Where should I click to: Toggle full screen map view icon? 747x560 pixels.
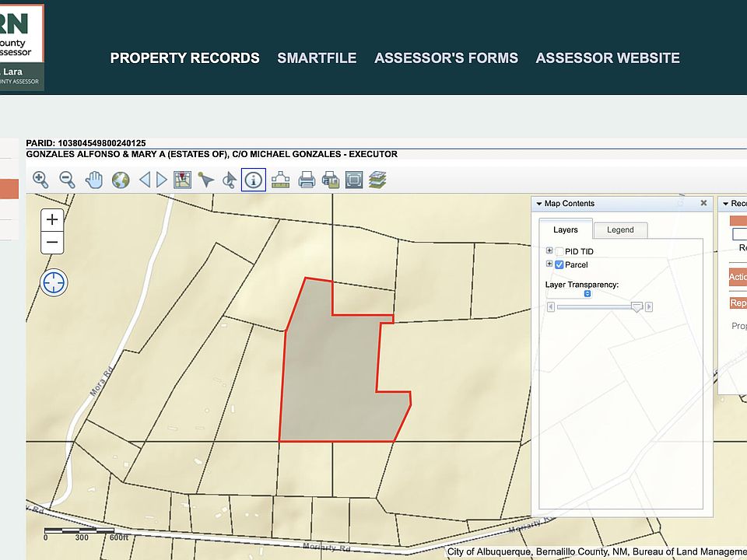(354, 180)
